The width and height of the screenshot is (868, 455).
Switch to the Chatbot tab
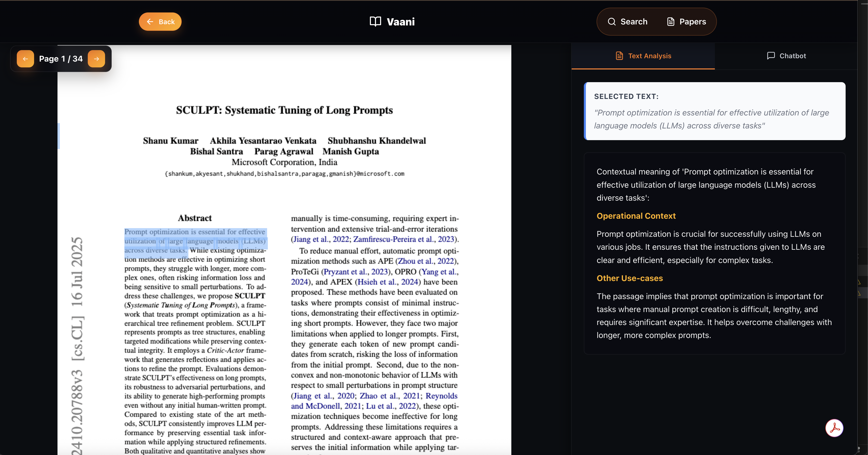[786, 56]
